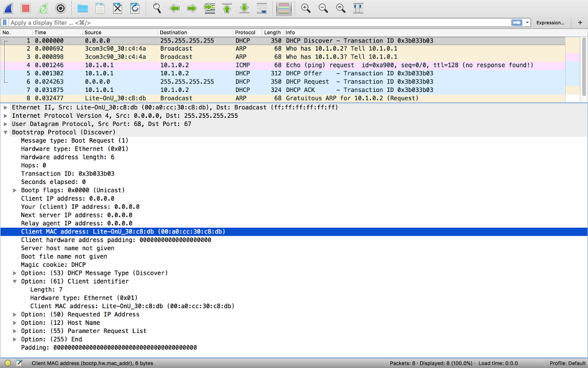
Task: Expand the Ethernet II packet details
Action: coord(6,107)
